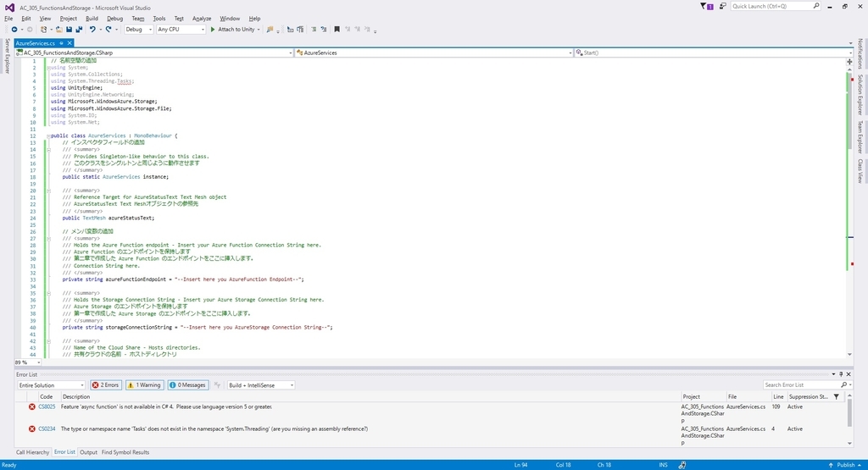
Task: Start debugging with the green play icon
Action: pos(213,30)
